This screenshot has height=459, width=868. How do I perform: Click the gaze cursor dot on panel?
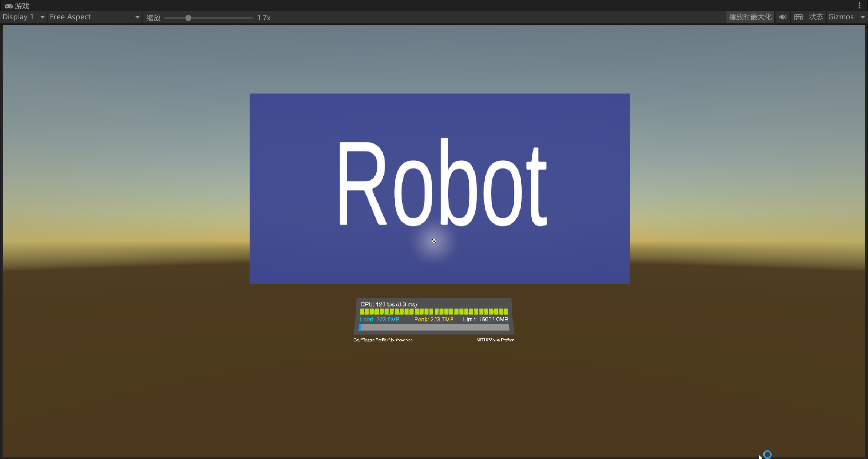(x=434, y=241)
